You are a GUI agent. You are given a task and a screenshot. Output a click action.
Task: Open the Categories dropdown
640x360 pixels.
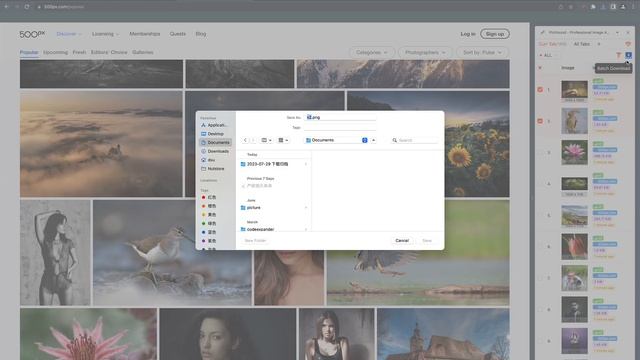tap(372, 52)
